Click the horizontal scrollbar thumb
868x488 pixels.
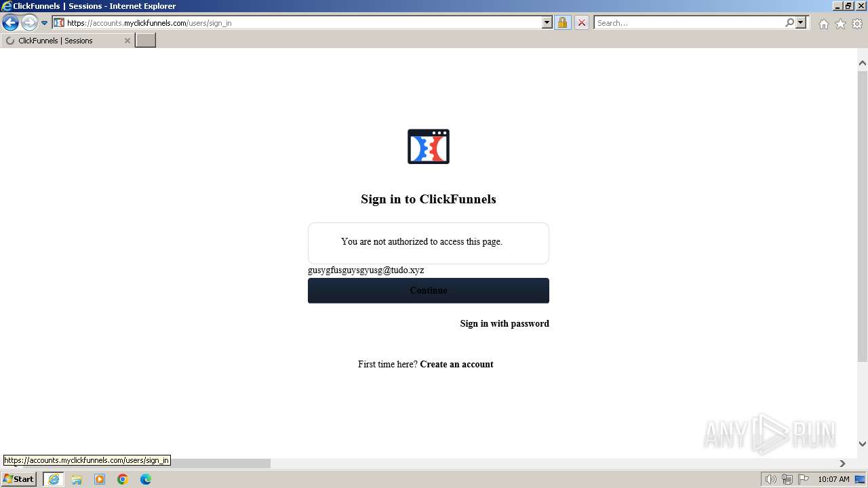146,464
